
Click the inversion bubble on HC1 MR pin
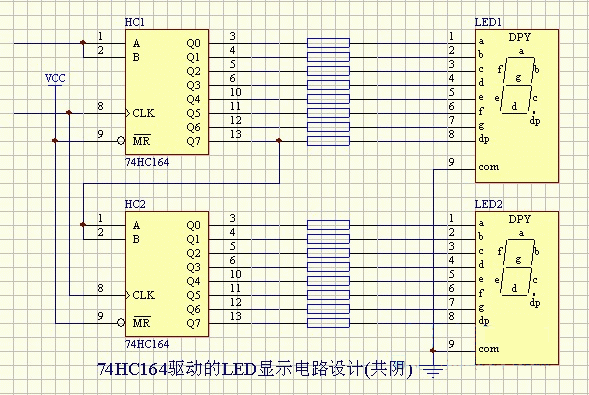121,141
